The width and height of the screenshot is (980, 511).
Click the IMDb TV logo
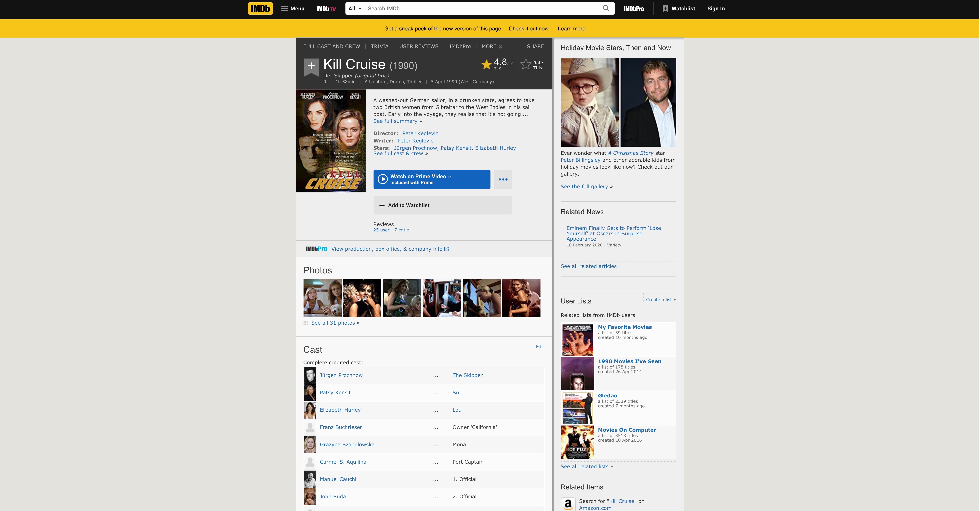(326, 8)
